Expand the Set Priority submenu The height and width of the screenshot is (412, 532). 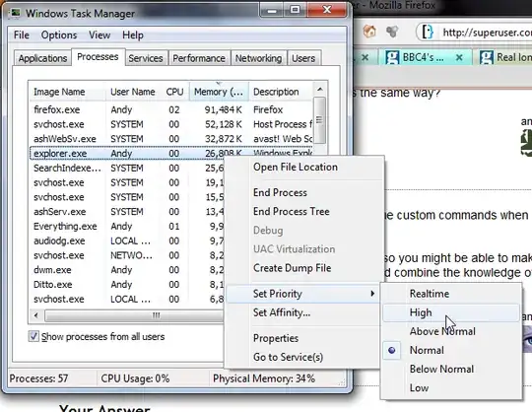(x=303, y=294)
